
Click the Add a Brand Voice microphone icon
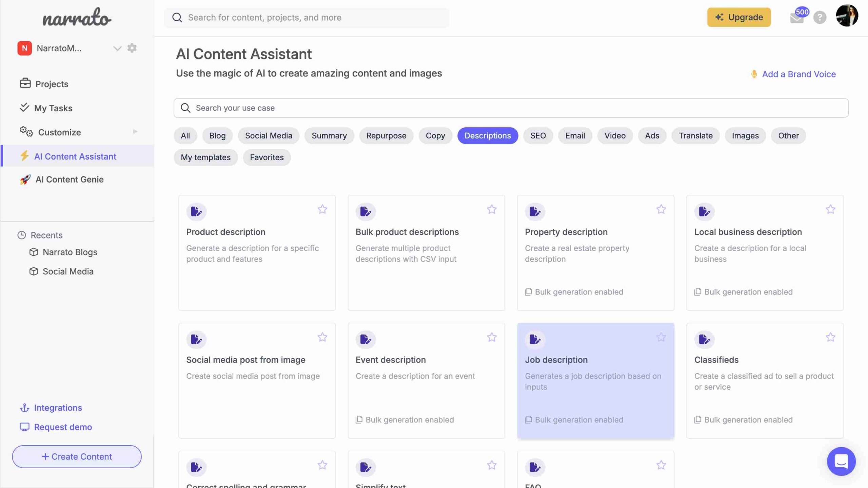753,75
